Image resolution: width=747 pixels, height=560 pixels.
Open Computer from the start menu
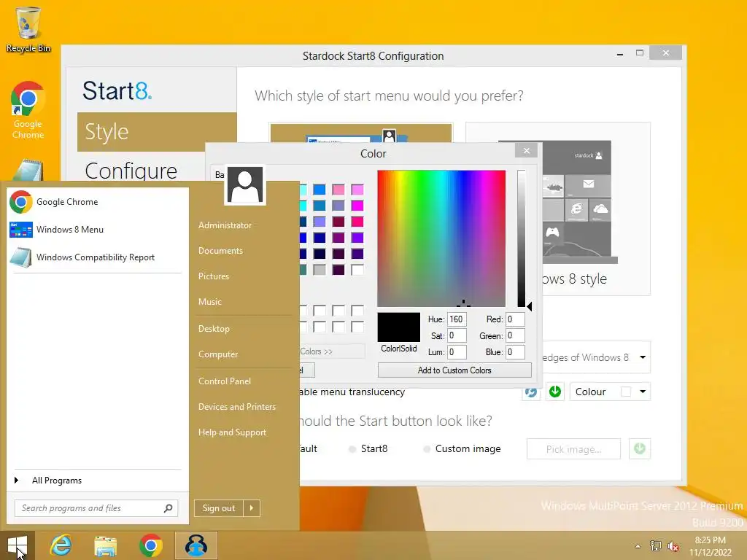point(218,354)
